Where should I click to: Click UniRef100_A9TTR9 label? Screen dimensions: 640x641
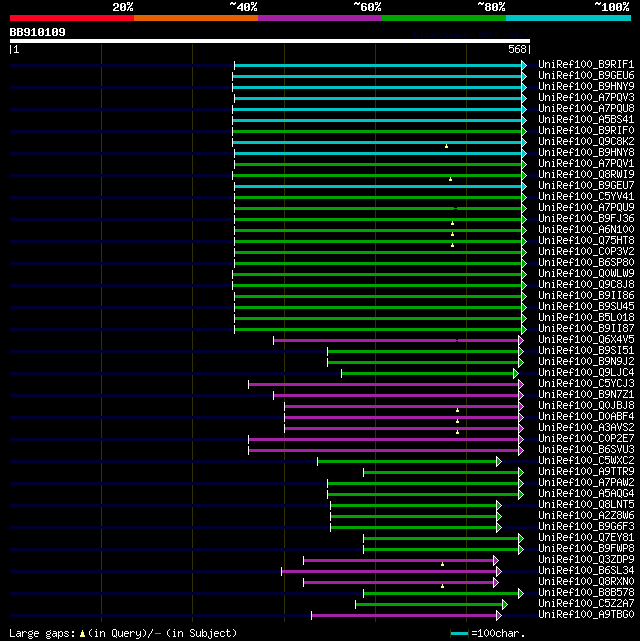click(x=586, y=471)
